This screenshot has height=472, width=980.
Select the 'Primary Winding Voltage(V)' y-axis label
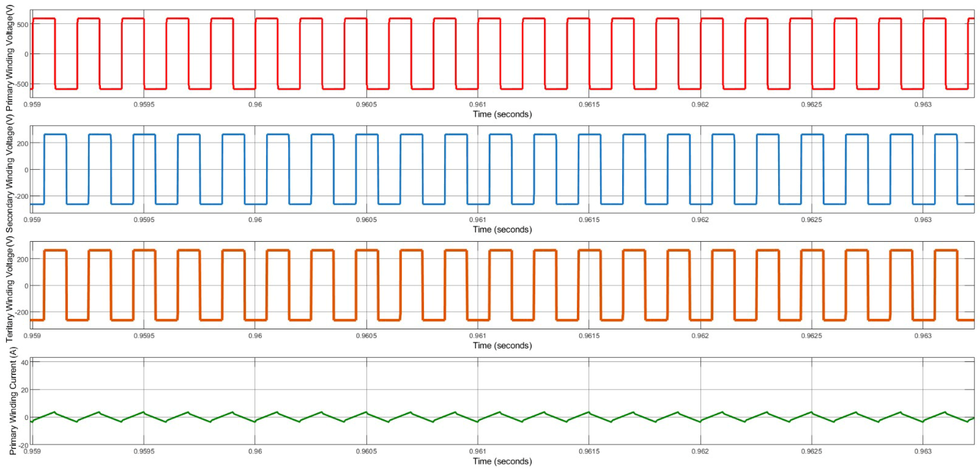click(9, 58)
